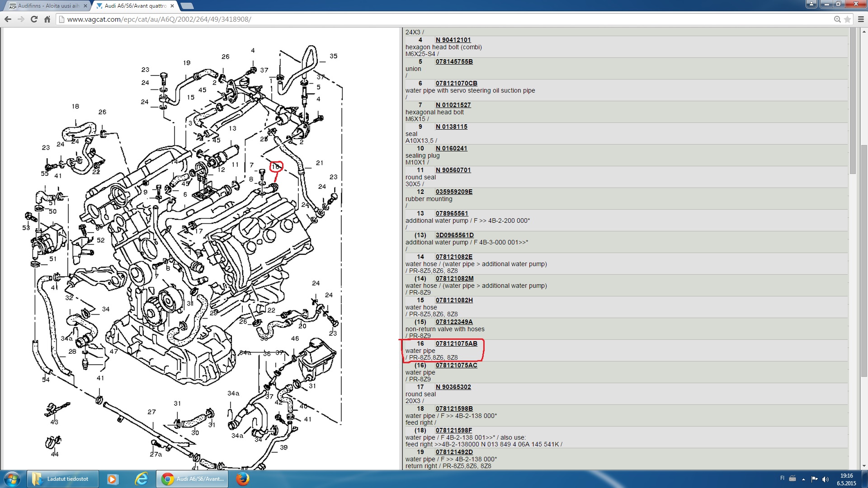Screen dimensions: 868x488
Task: Open the Windows Start menu
Action: click(12, 479)
